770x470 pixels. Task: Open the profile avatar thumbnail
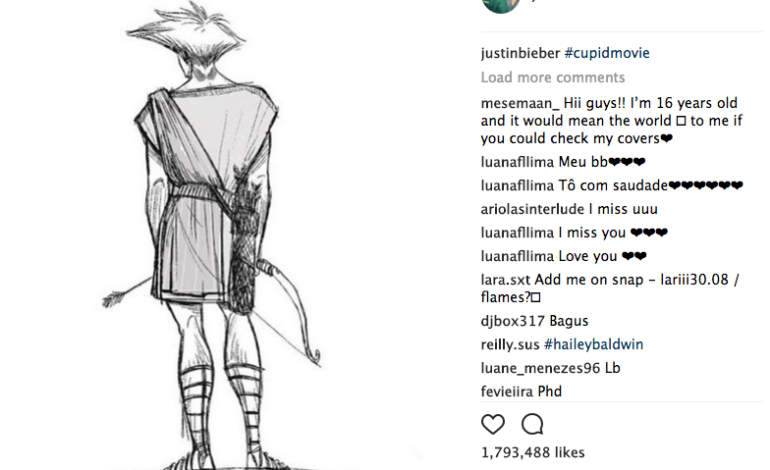(501, 6)
